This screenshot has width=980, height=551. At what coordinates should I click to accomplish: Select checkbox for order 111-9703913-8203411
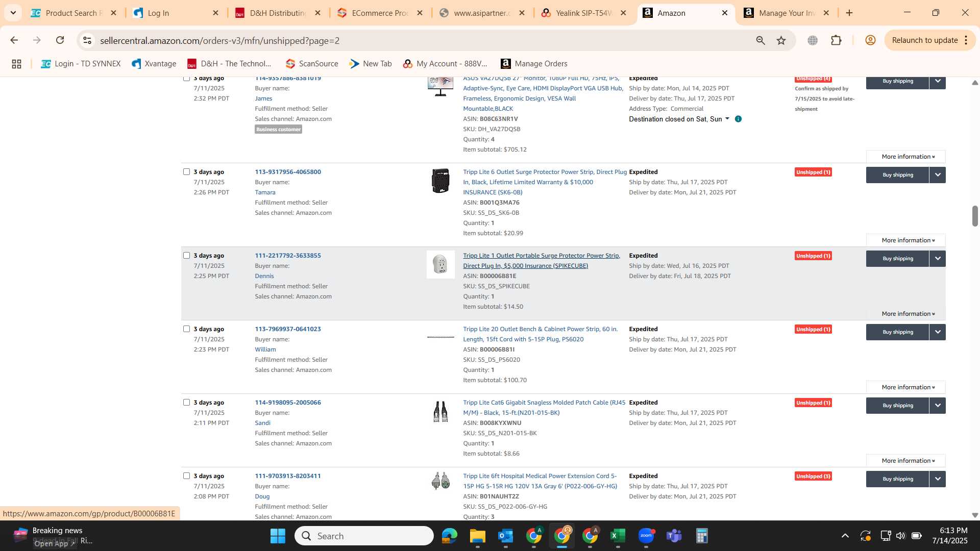pos(186,476)
